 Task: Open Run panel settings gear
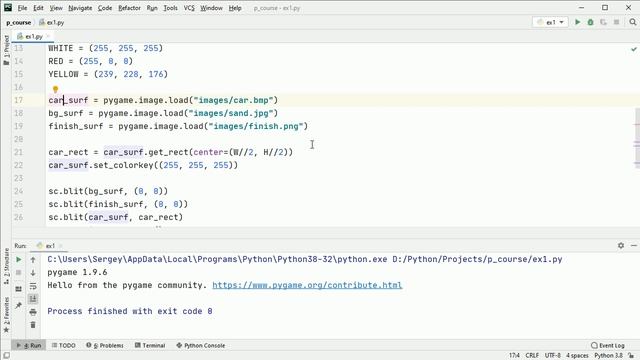621,245
